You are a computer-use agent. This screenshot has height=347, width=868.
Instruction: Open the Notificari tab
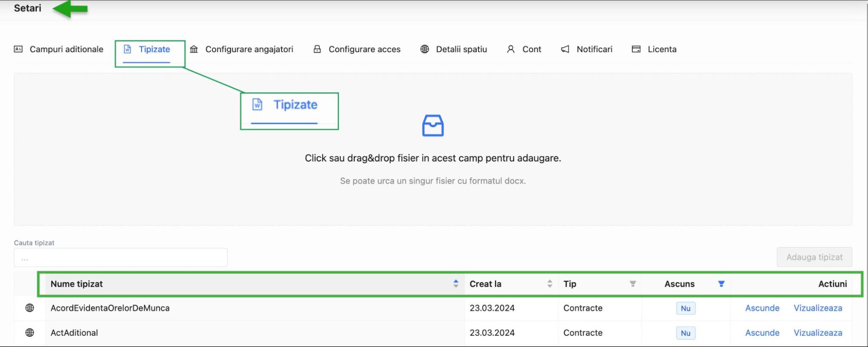pos(587,49)
